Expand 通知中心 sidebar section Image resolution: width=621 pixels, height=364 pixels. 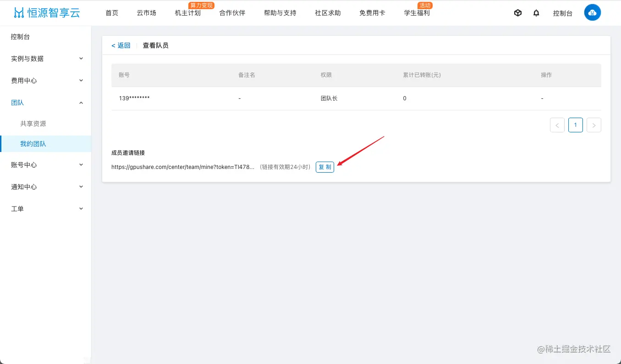pyautogui.click(x=45, y=187)
